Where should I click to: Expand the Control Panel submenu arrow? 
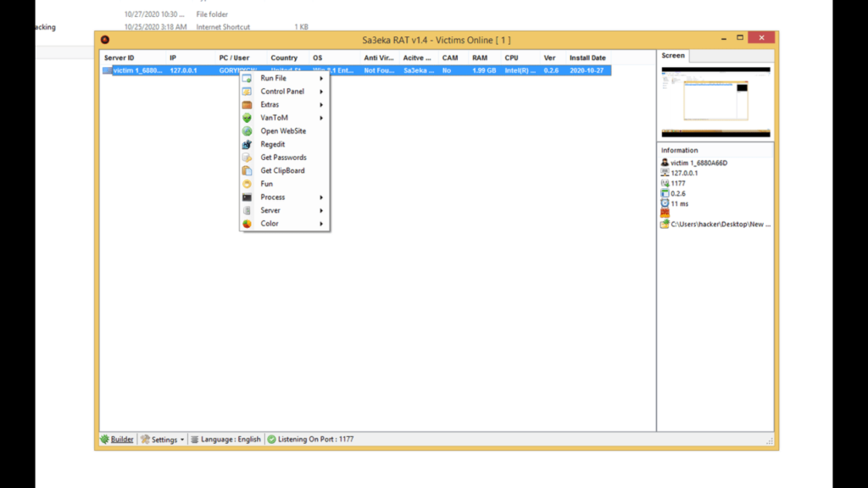coord(321,91)
